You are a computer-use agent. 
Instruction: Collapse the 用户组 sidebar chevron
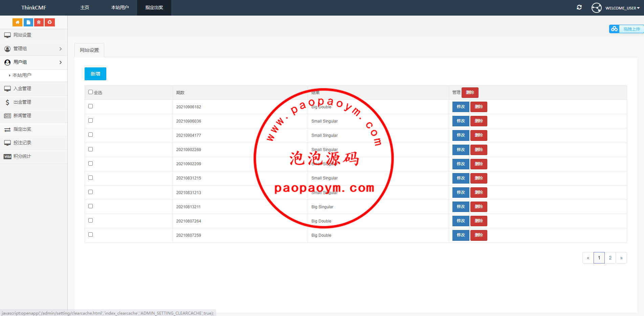pyautogui.click(x=61, y=62)
